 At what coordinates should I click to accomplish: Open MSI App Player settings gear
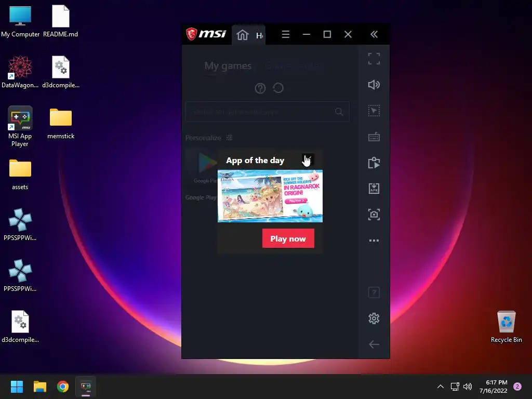(374, 318)
